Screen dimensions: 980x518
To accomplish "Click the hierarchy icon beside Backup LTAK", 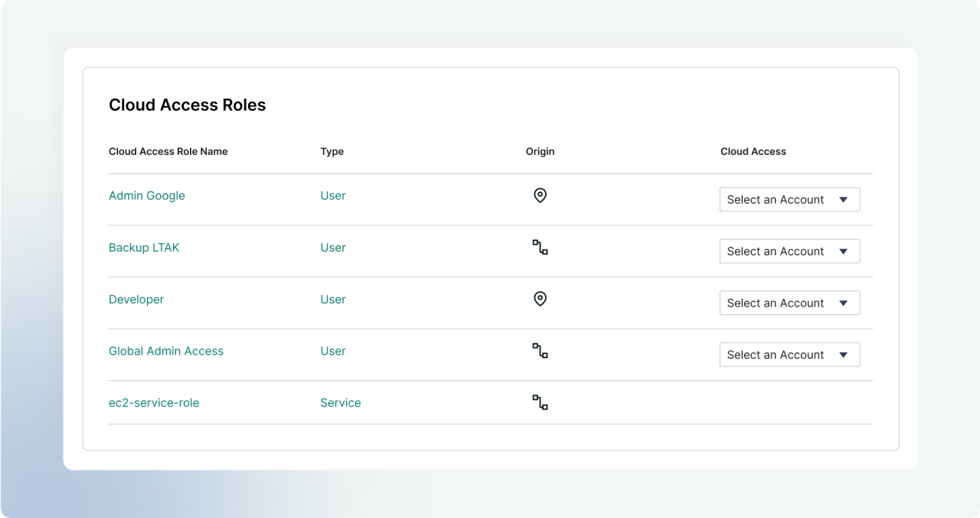I will click(x=540, y=248).
